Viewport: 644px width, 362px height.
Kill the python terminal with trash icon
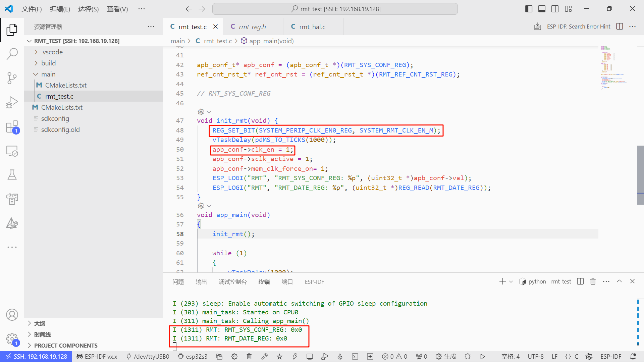(x=593, y=281)
